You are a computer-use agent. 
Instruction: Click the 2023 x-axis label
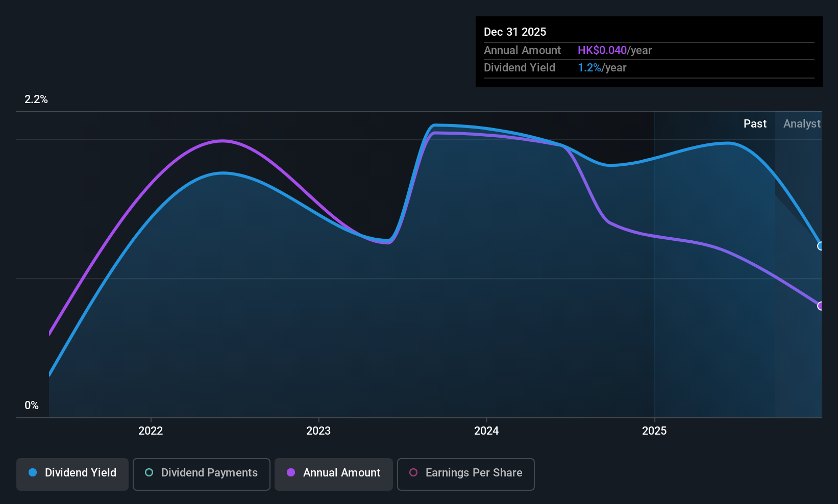click(318, 431)
